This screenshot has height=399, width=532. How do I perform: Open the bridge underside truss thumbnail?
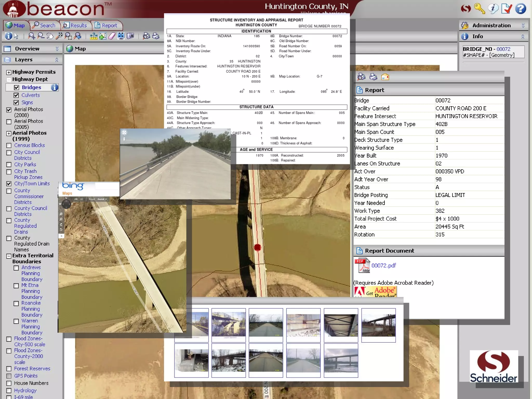pyautogui.click(x=341, y=325)
